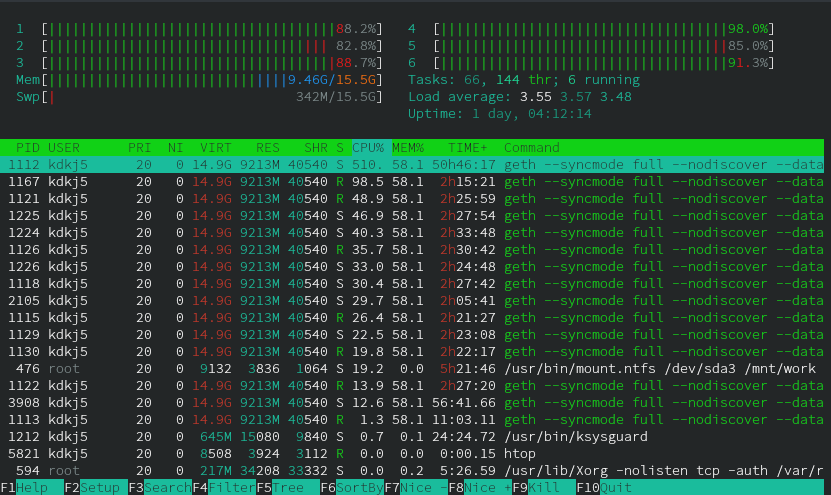Image resolution: width=831 pixels, height=495 pixels.
Task: Sort by the PRI column header
Action: tap(139, 148)
